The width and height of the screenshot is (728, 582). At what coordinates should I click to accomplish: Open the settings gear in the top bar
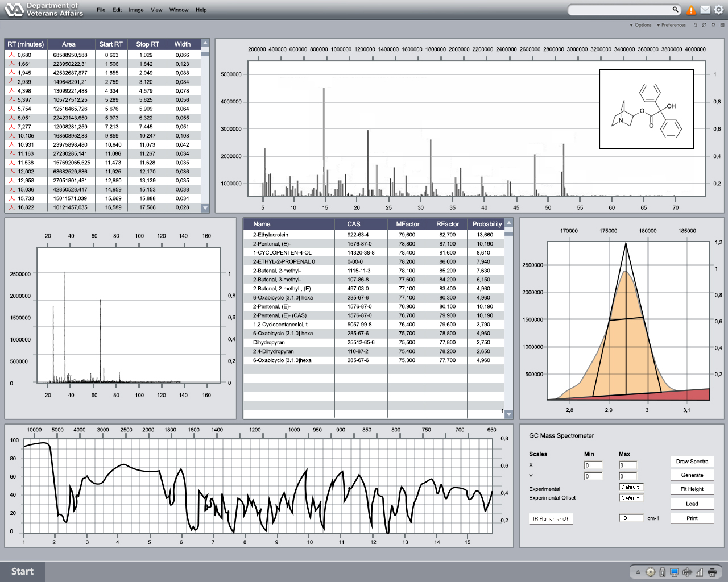click(x=719, y=10)
